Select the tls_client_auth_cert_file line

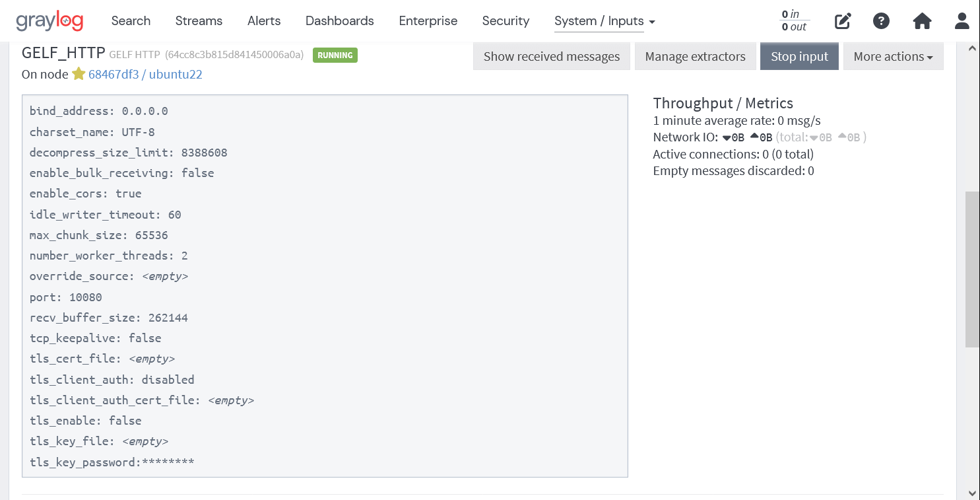[142, 400]
